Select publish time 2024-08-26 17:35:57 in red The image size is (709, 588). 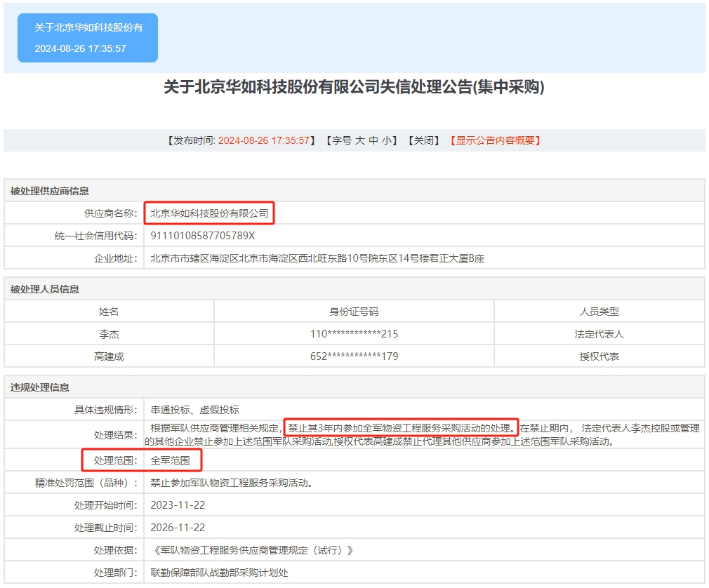[264, 140]
